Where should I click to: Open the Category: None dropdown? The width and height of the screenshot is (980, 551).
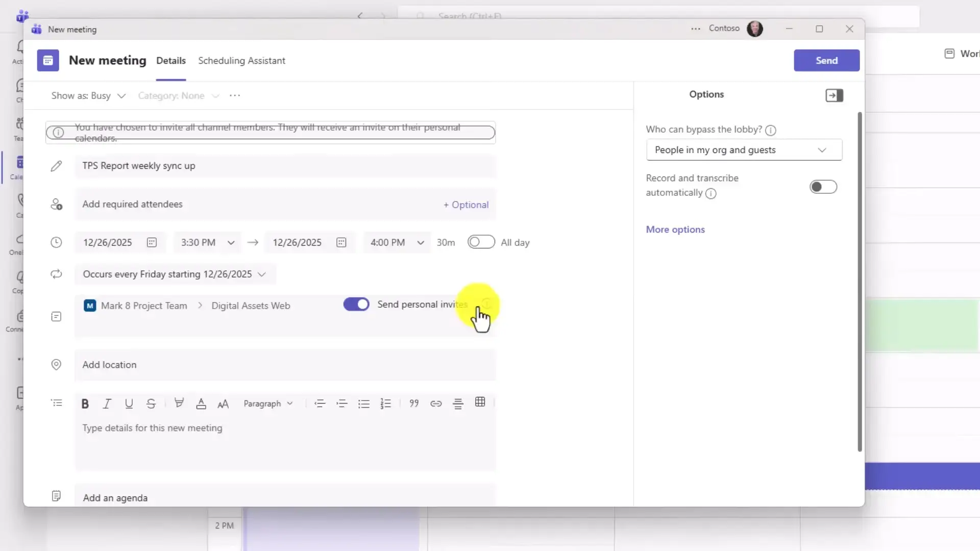pos(179,95)
